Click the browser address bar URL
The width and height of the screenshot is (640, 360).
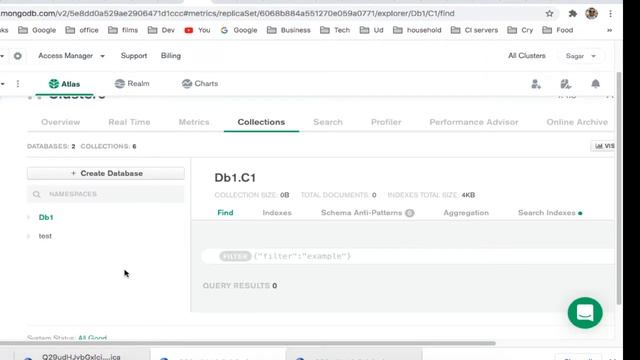click(x=227, y=13)
